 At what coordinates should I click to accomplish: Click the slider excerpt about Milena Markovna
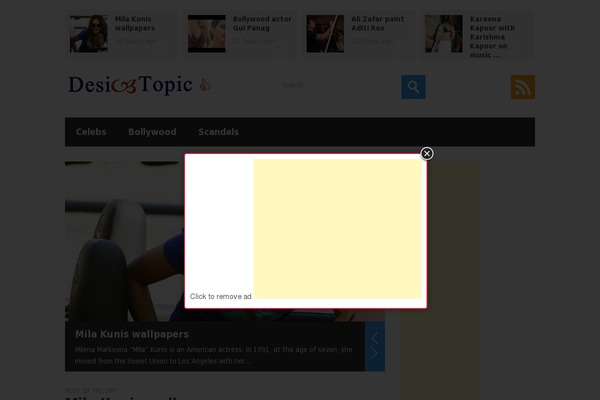pos(213,355)
